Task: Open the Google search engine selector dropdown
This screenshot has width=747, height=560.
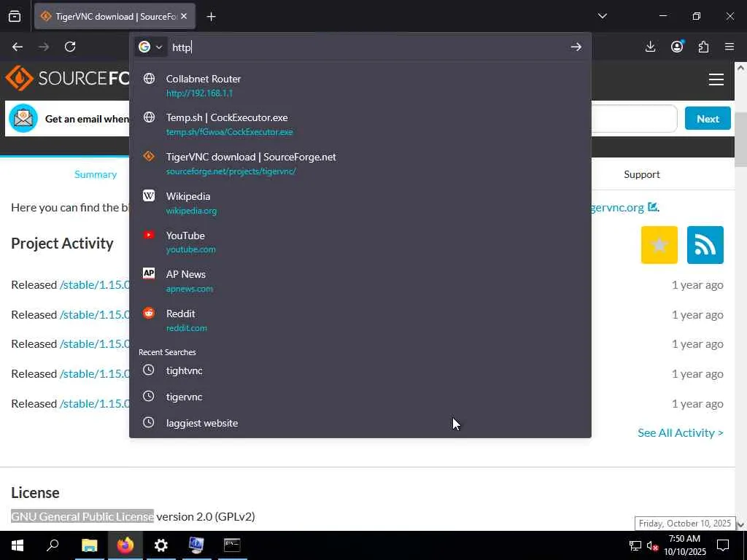Action: pyautogui.click(x=150, y=47)
